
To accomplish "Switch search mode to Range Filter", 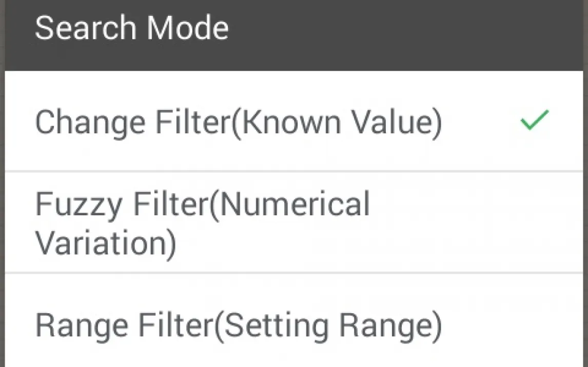I will (x=238, y=326).
